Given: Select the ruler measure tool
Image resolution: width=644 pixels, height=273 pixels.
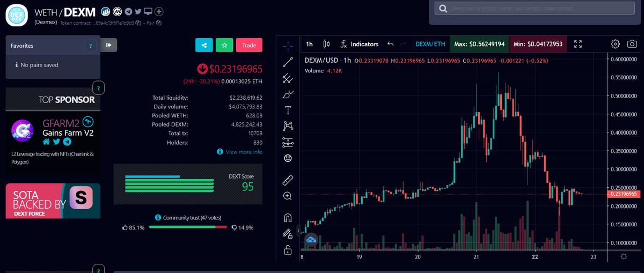Looking at the screenshot, I should coord(288,180).
